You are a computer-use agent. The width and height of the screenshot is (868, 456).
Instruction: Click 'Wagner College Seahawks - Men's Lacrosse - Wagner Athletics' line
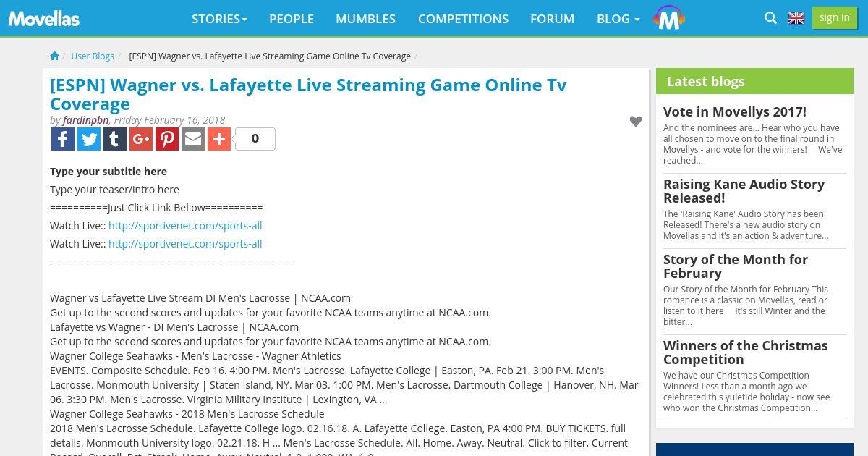[x=195, y=356]
